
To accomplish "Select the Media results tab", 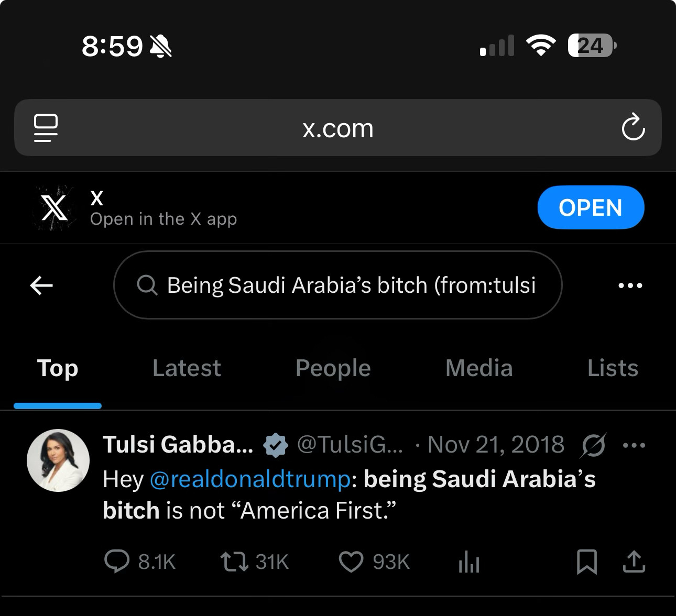I will point(479,368).
